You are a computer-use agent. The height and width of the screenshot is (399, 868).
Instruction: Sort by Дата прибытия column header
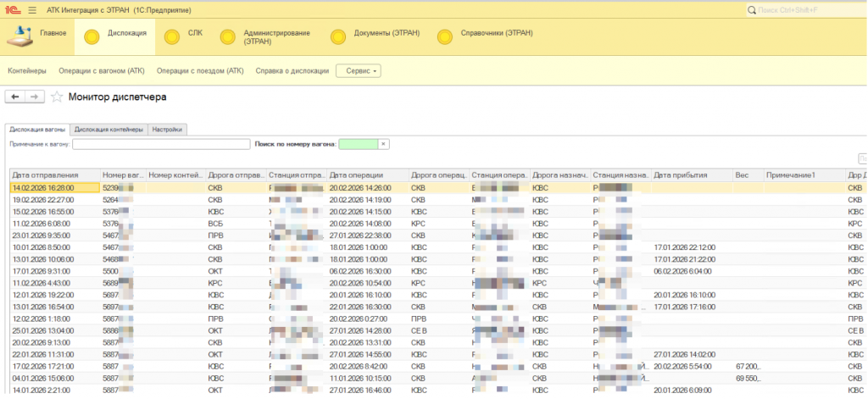click(x=693, y=175)
